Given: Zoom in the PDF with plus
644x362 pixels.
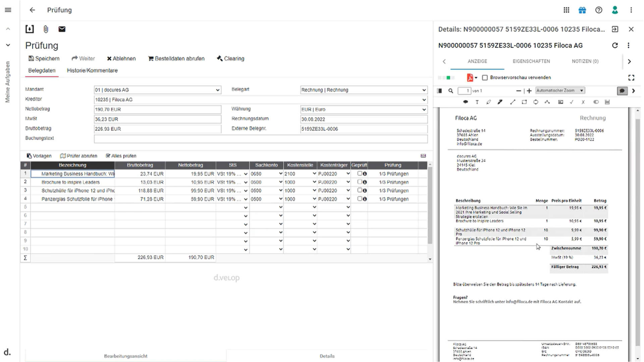Looking at the screenshot, I should (529, 91).
